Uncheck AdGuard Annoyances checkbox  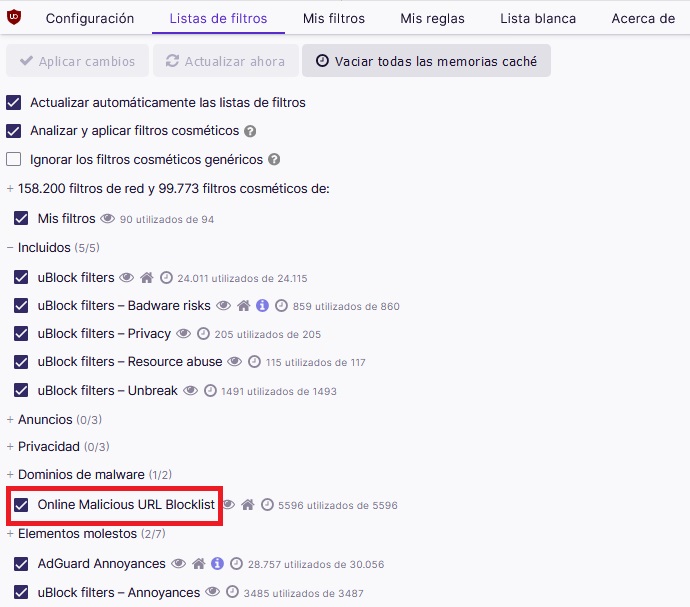coord(21,563)
